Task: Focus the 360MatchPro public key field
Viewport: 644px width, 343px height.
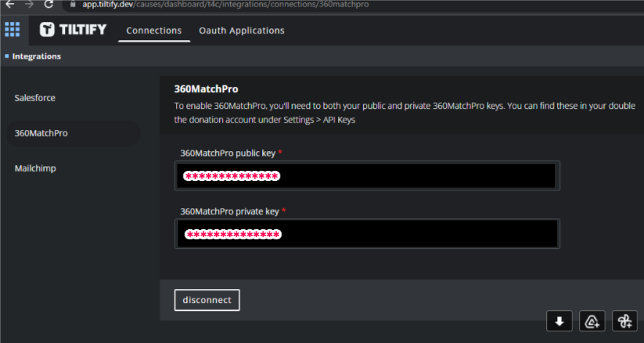Action: click(367, 176)
